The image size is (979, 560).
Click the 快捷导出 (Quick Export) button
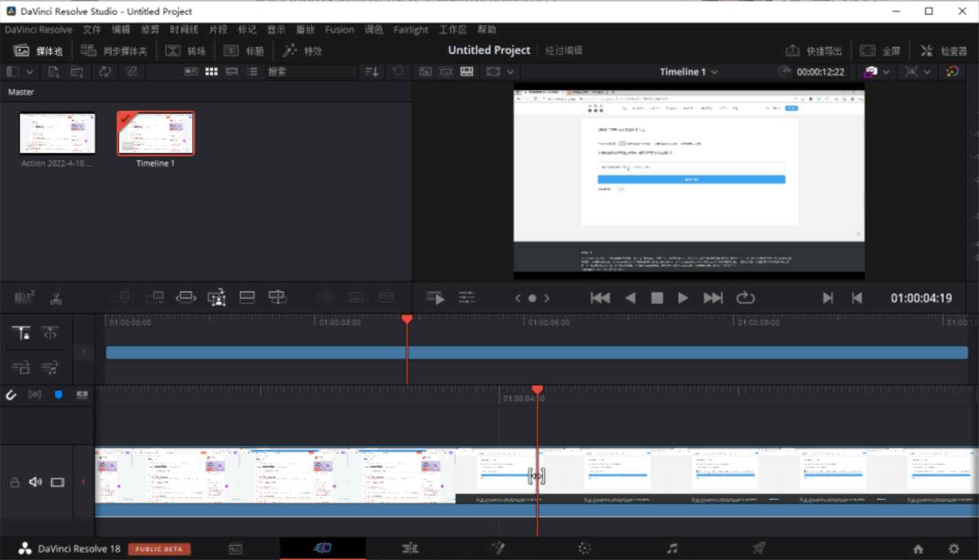pyautogui.click(x=813, y=50)
